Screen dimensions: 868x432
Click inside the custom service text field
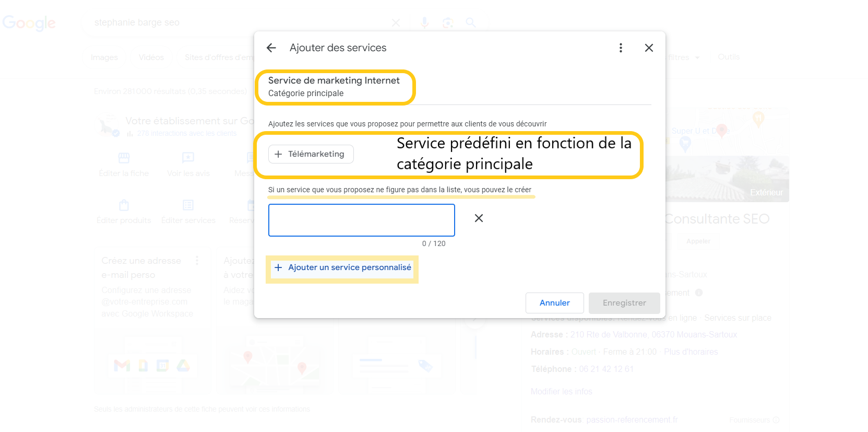tap(361, 220)
